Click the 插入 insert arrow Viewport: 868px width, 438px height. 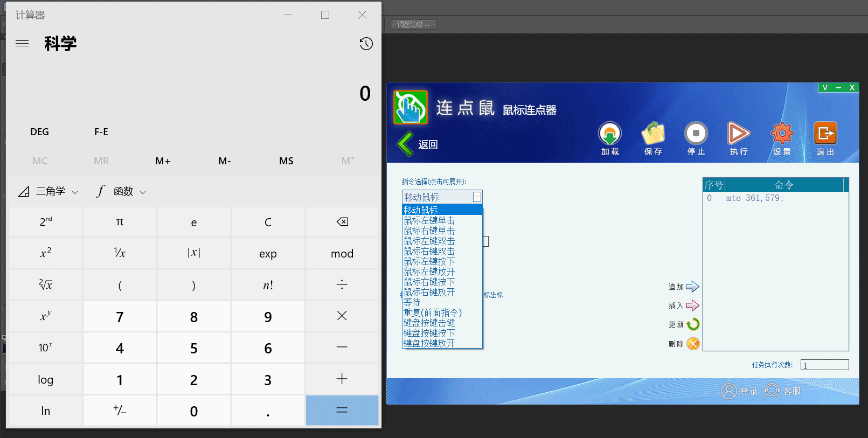tap(692, 305)
